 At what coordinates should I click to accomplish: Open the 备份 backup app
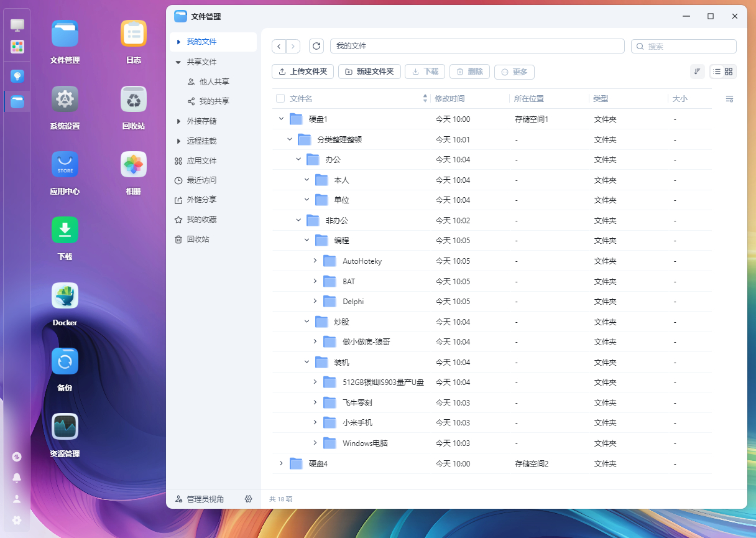[65, 361]
